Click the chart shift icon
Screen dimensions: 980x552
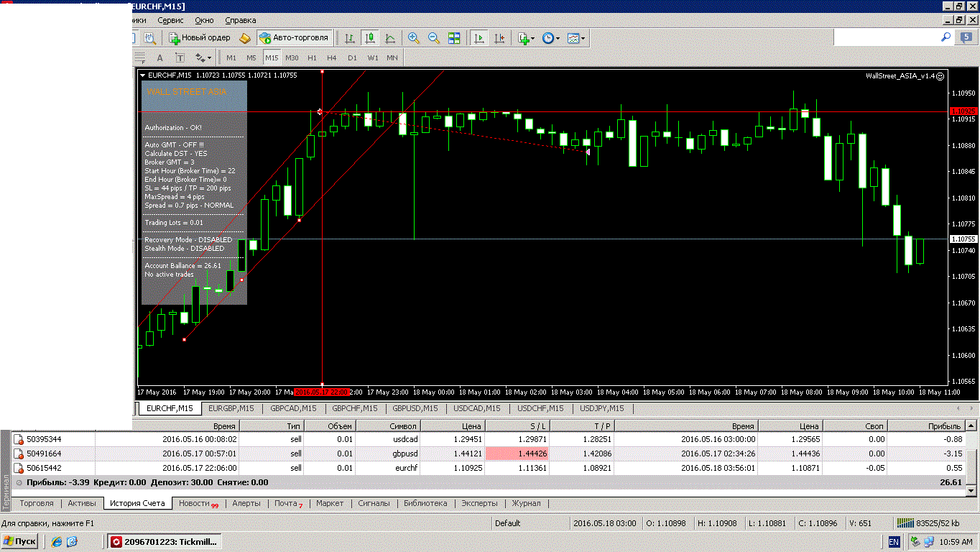pyautogui.click(x=499, y=38)
